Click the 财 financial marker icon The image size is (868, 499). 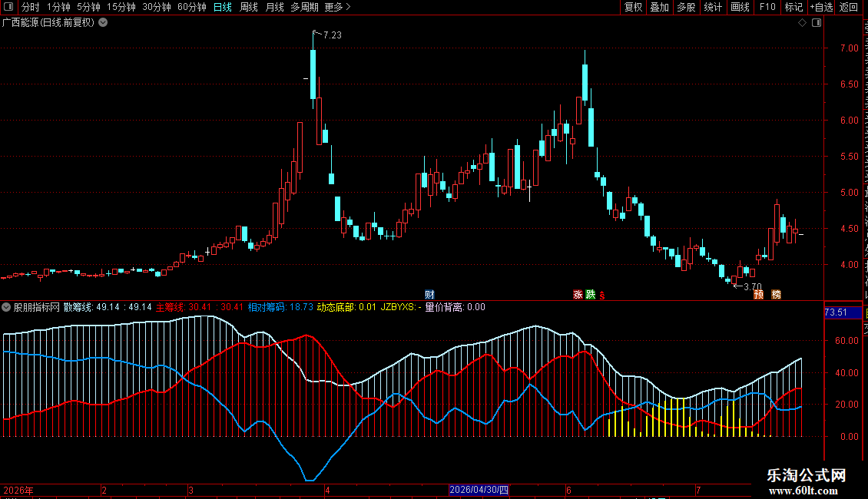click(x=429, y=294)
